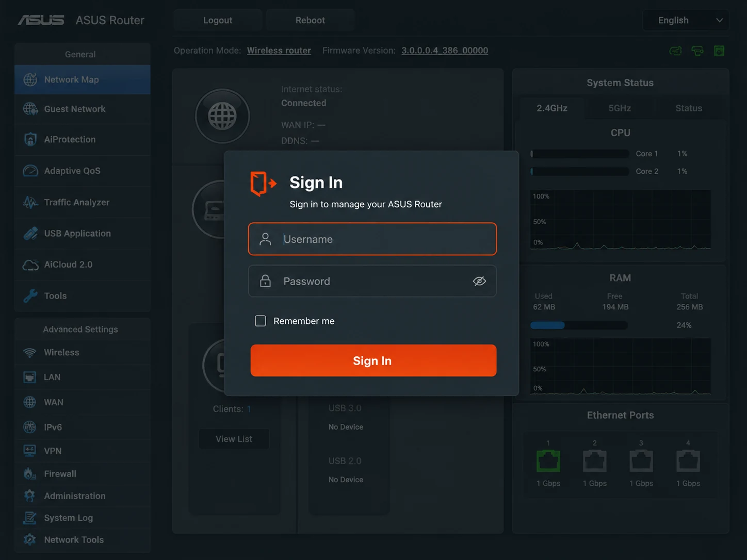
Task: Open the System Log page
Action: (83, 518)
